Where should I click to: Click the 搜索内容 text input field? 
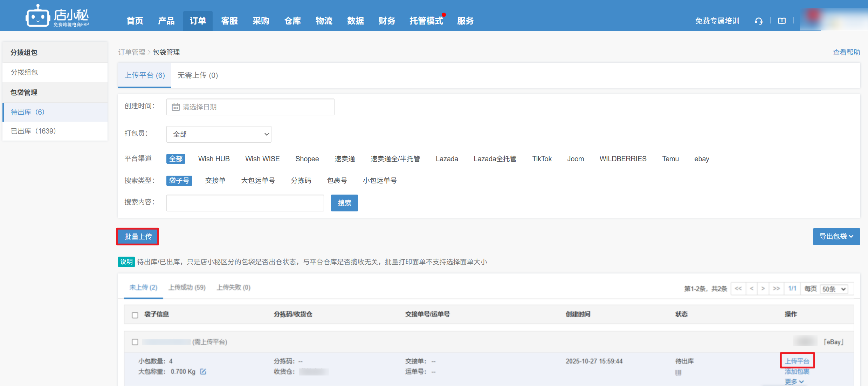[245, 203]
